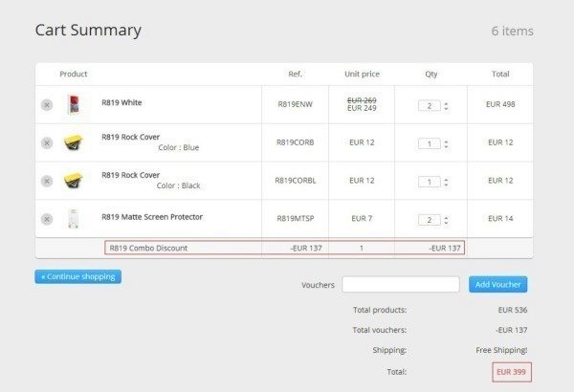This screenshot has height=392, width=574.
Task: Open blue Rock Cover product image
Action: (72, 142)
